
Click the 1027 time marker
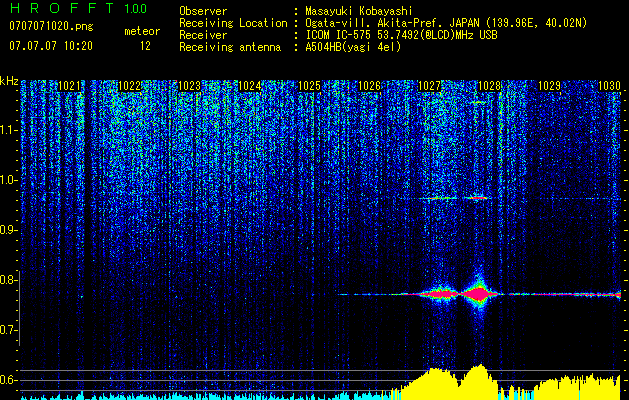click(429, 86)
